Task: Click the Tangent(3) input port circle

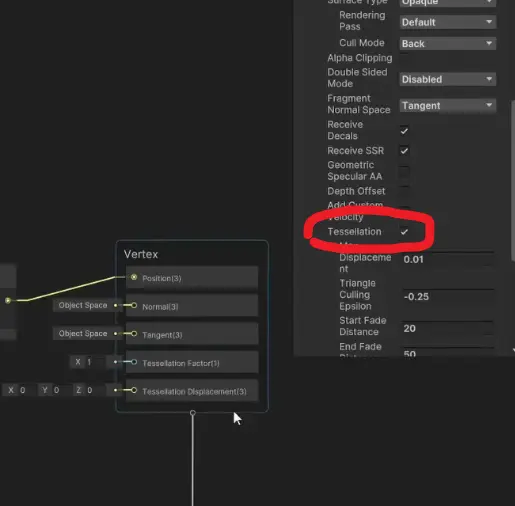Action: click(x=134, y=334)
